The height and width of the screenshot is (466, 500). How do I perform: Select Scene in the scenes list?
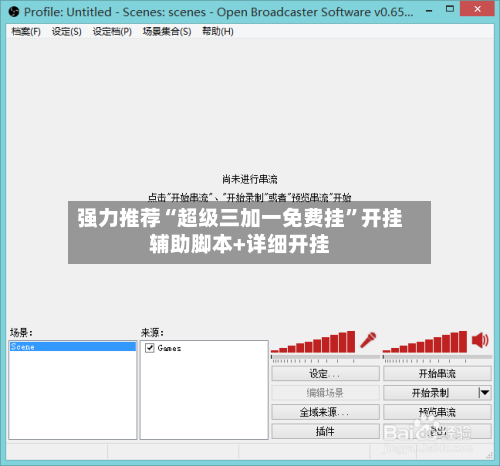point(73,347)
